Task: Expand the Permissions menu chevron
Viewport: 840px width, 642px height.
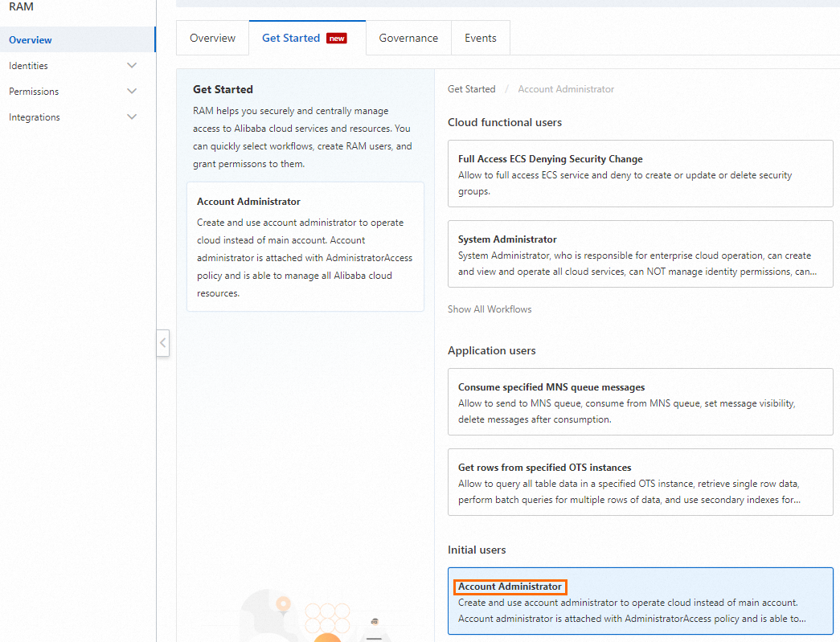Action: click(x=132, y=91)
